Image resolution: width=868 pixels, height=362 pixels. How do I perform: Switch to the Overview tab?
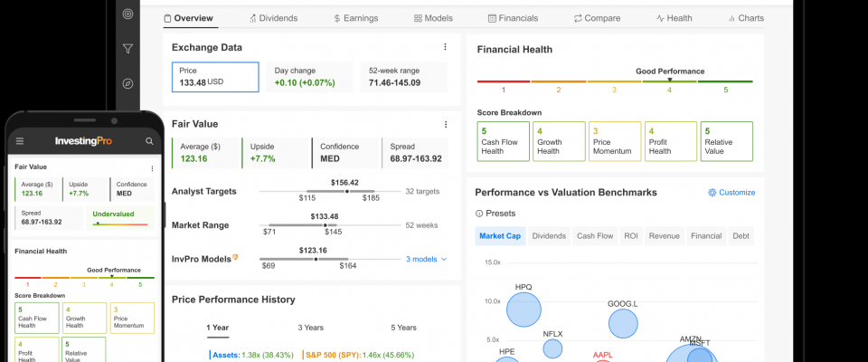[x=188, y=18]
